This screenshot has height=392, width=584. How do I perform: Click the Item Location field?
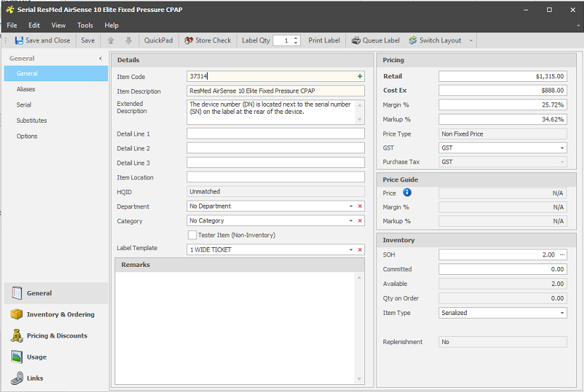click(275, 177)
